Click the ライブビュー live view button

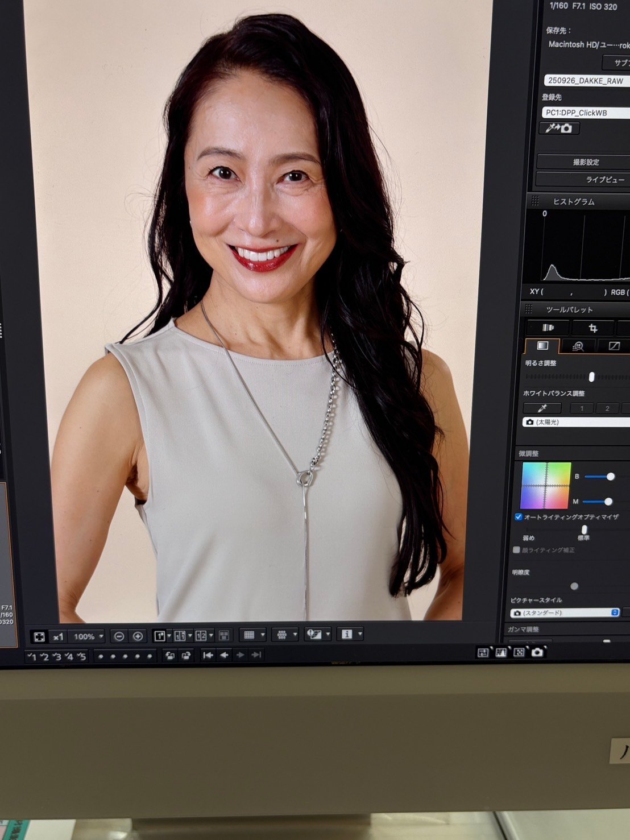point(583,180)
